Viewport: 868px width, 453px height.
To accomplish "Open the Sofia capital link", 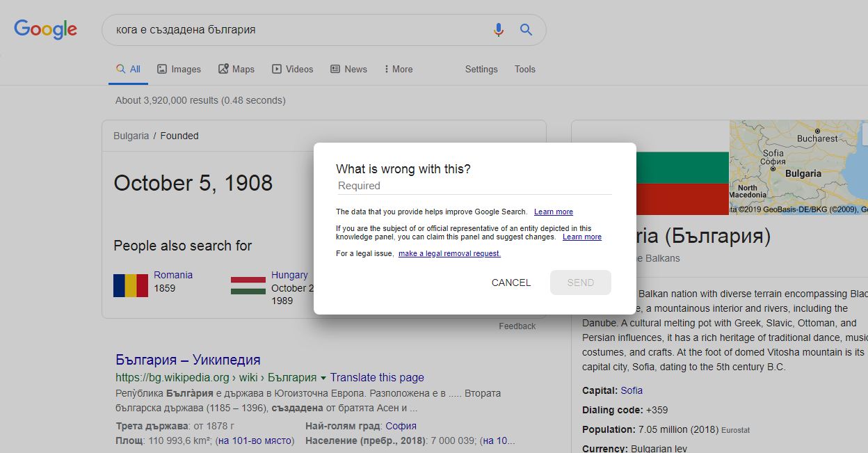I will point(632,390).
